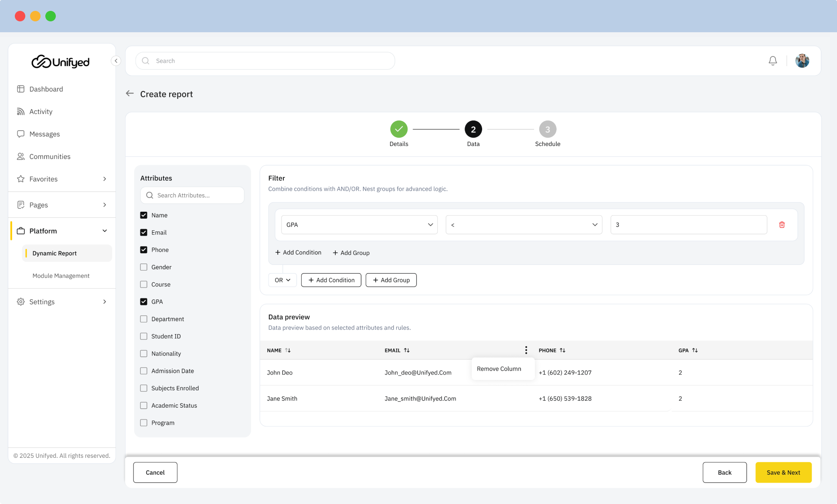The image size is (837, 504).
Task: Click the Activity feed icon
Action: [x=20, y=112]
